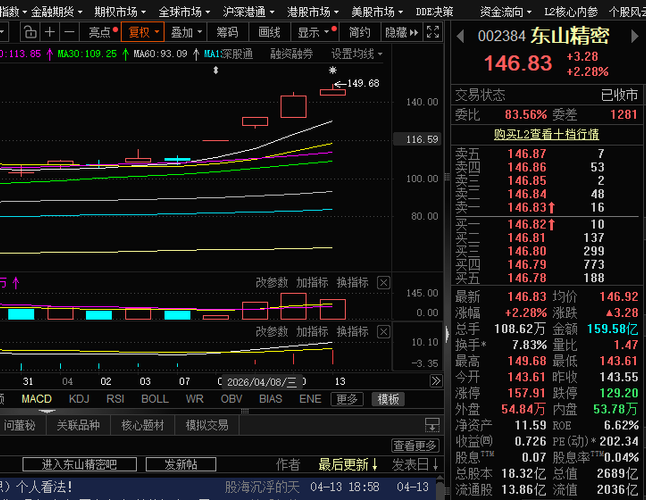Open 问董秘 tab

(20, 425)
